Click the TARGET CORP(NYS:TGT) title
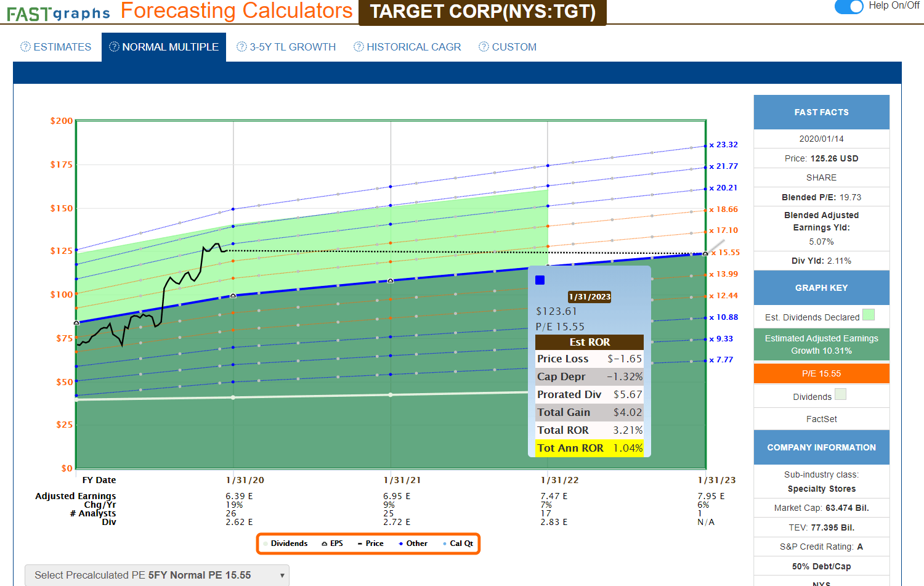This screenshot has width=924, height=586. [483, 12]
